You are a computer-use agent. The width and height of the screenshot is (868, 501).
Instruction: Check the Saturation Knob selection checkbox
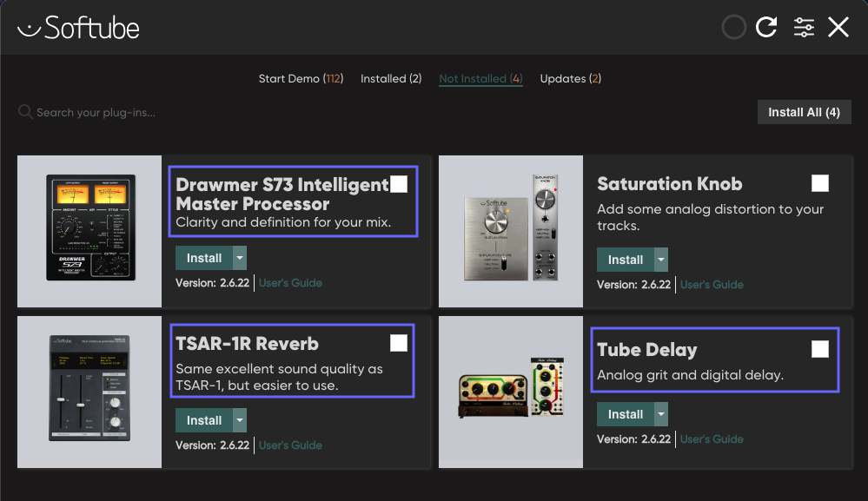point(820,183)
